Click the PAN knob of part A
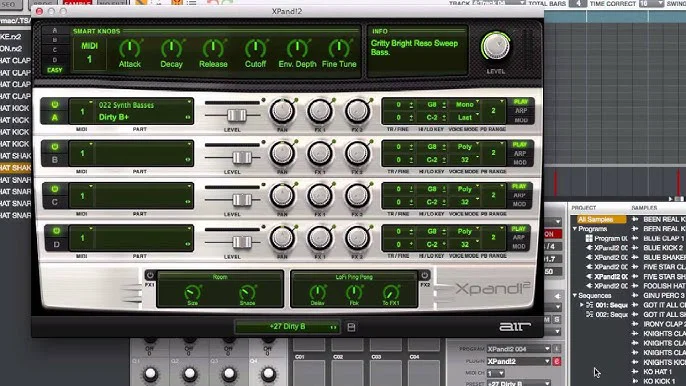This screenshot has height=386, width=686. [x=282, y=111]
